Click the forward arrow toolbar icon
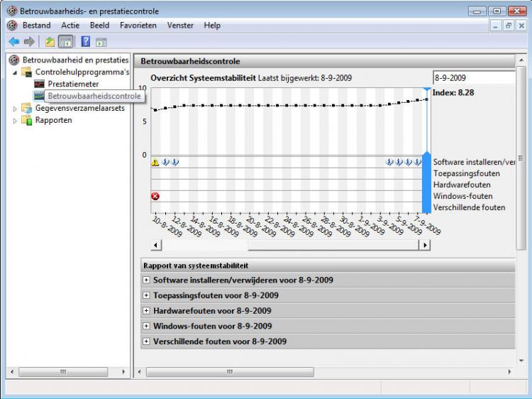Viewport: 532px width, 399px height. [29, 42]
